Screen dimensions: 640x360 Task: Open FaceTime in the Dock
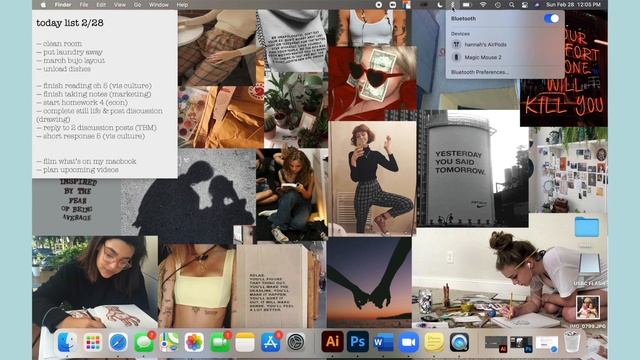(220, 342)
